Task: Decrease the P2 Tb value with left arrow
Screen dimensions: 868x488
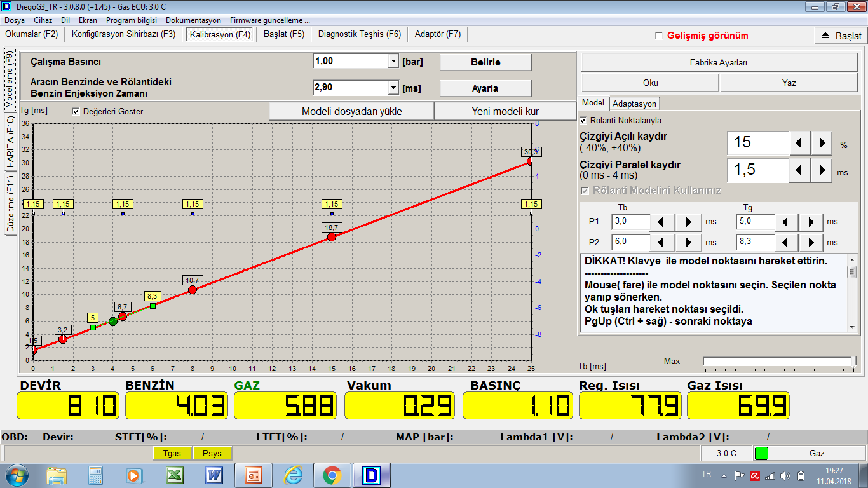Action: click(x=663, y=242)
